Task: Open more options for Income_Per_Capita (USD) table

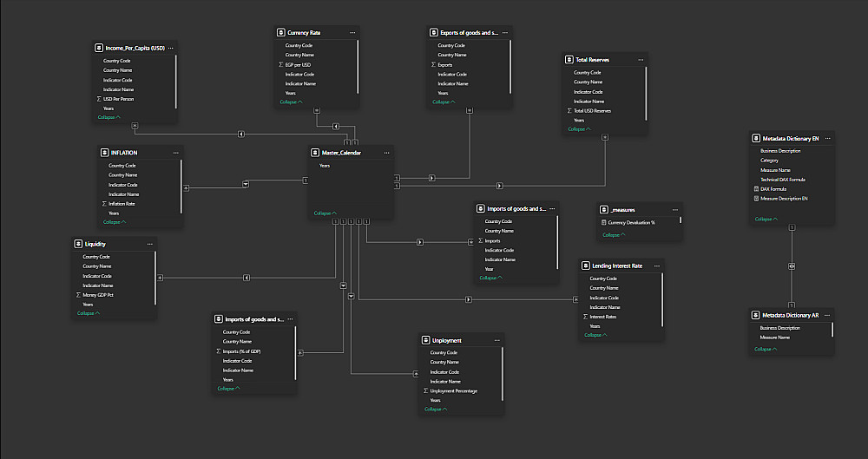Action: (170, 49)
